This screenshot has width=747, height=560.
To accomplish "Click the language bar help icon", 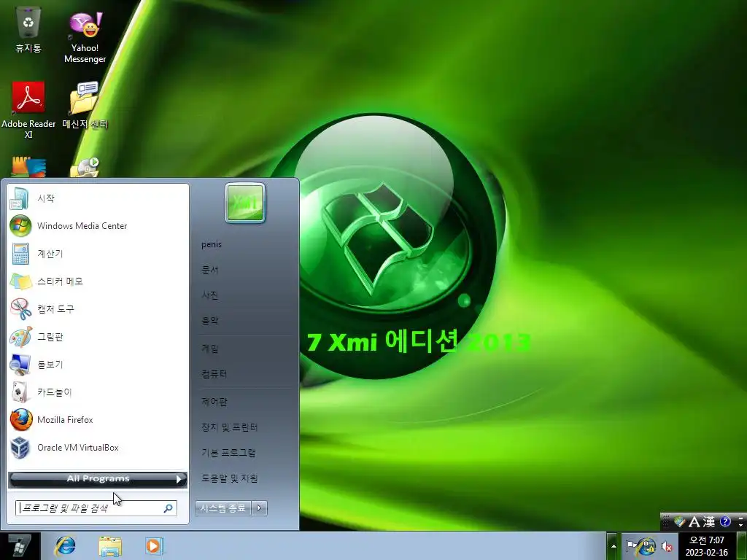I will [725, 522].
